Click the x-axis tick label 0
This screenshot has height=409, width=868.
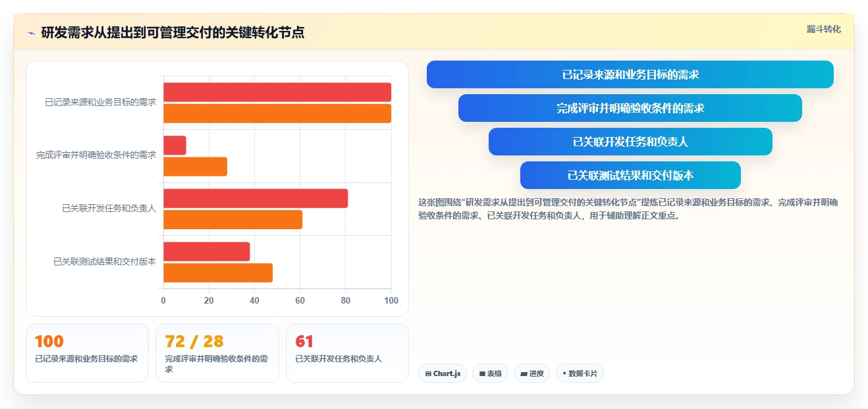click(163, 300)
